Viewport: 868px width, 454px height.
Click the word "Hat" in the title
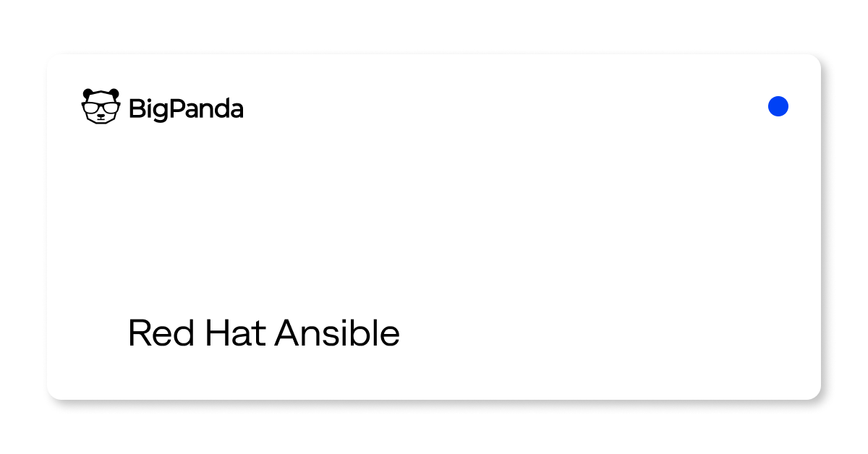[236, 333]
